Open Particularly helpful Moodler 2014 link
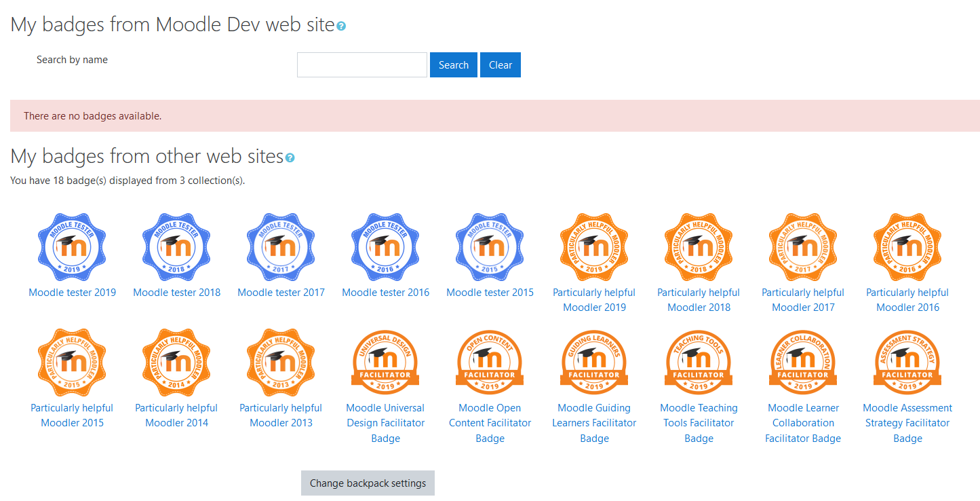 (x=177, y=415)
